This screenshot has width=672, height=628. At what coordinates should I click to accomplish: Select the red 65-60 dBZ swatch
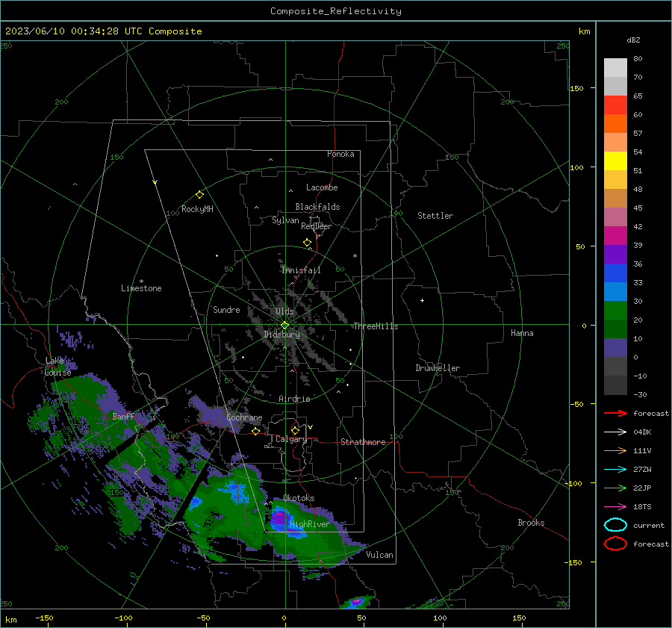[x=615, y=105]
